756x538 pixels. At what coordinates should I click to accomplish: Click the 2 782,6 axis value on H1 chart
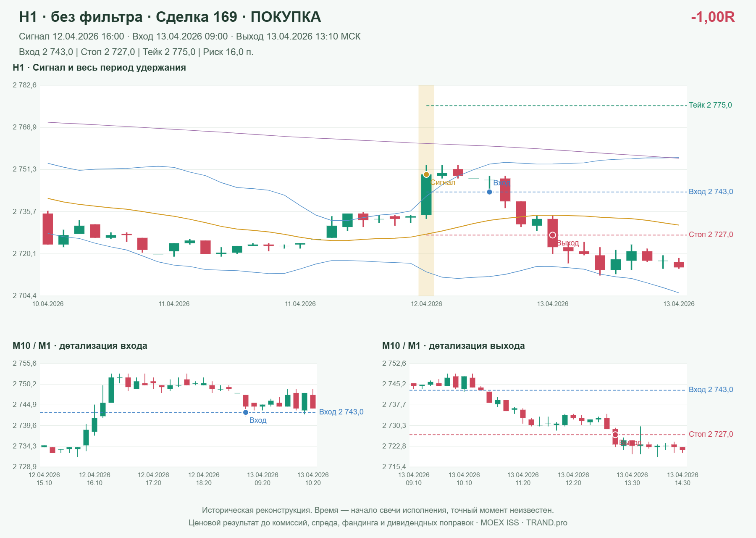coord(24,85)
